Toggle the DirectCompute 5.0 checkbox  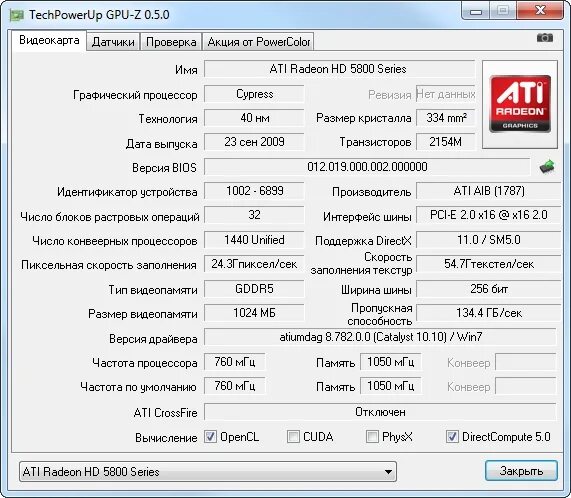(x=452, y=436)
